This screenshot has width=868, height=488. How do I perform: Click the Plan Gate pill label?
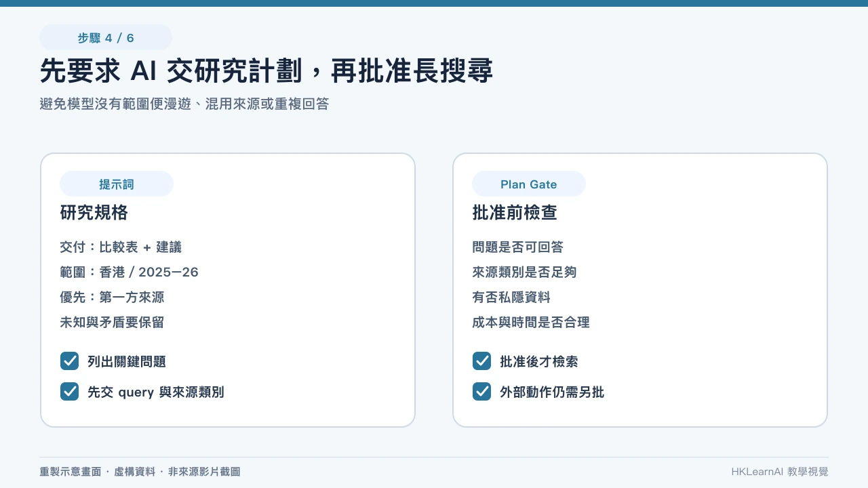point(529,184)
